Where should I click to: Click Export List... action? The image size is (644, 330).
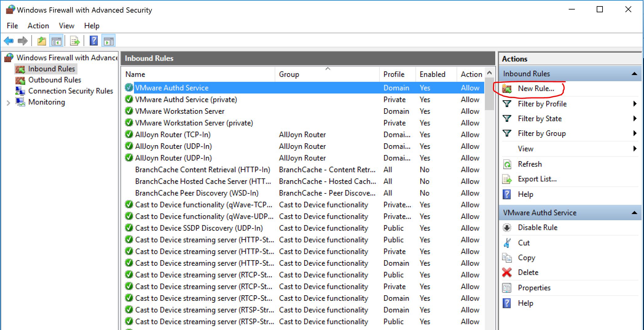tap(537, 179)
